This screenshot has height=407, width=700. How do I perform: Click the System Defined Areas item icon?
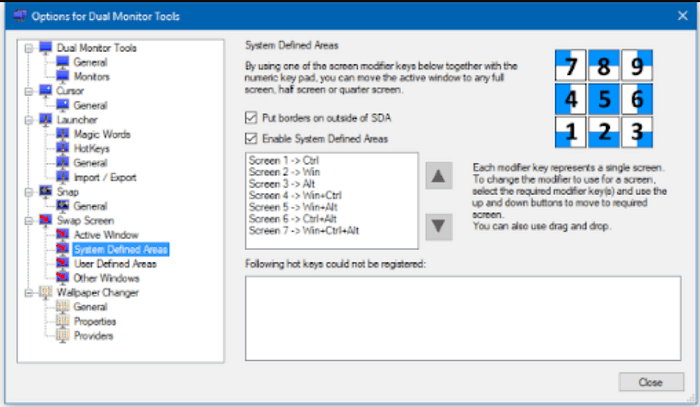pyautogui.click(x=62, y=249)
